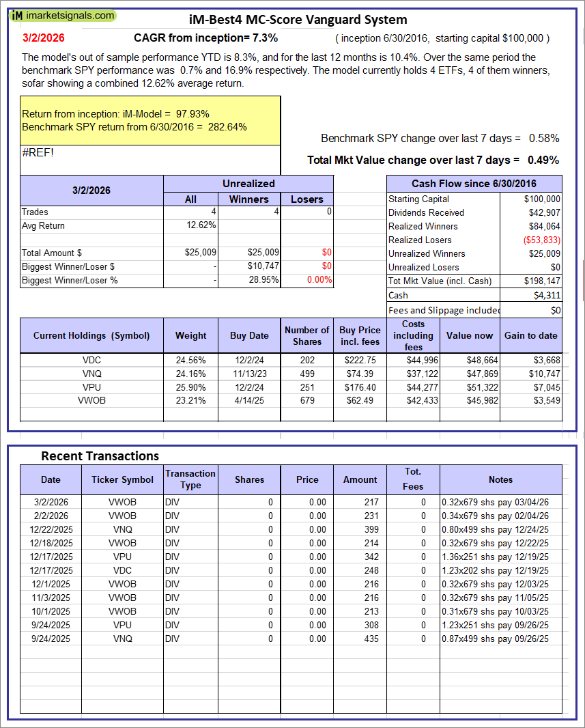Select the Ticker Symbol column header
Screen dimensions: 585x728
pyautogui.click(x=122, y=479)
